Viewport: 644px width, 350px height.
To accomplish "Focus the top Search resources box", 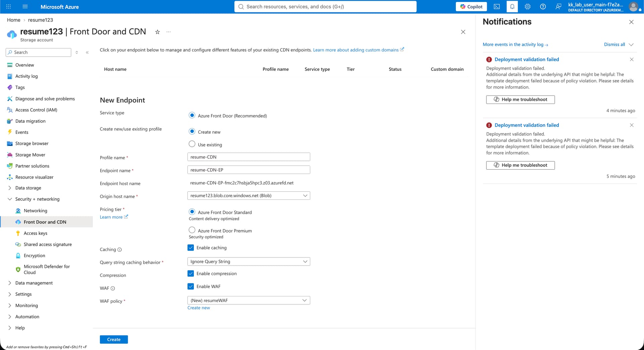I will (x=325, y=7).
